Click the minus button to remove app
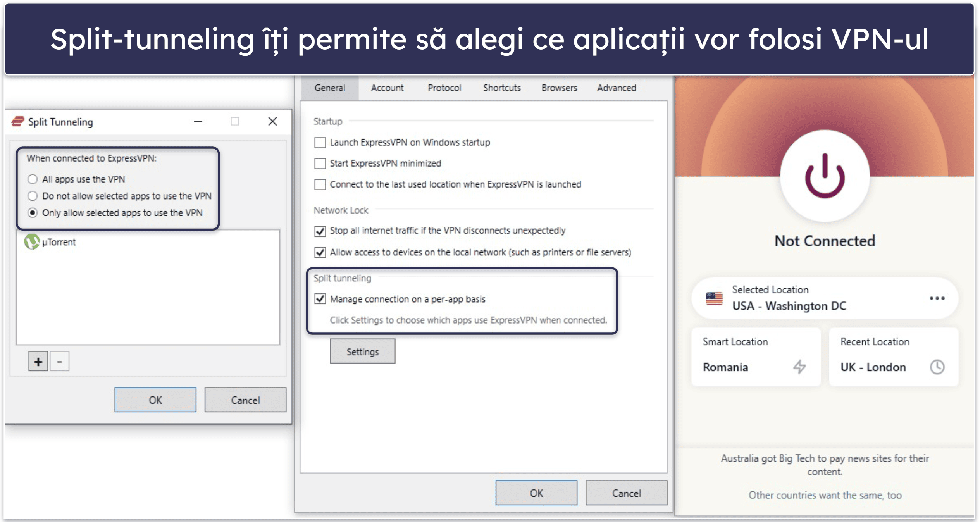 [59, 361]
